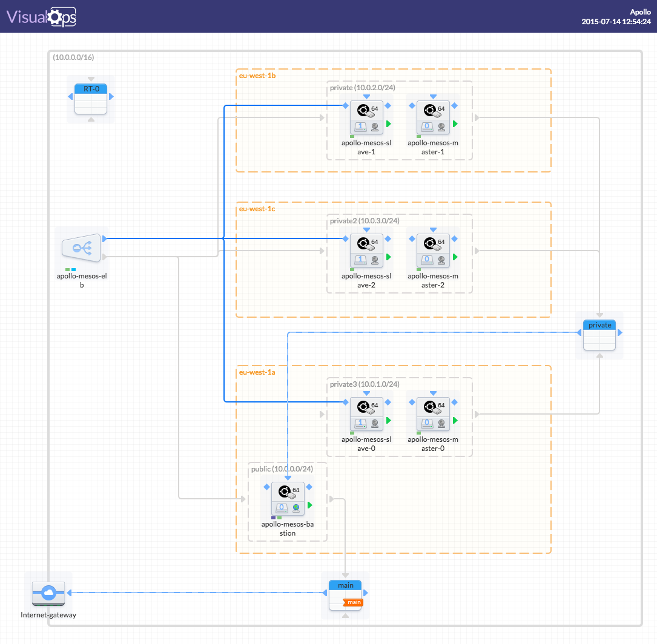Click the elastic IP globe icon on bastion

(x=296, y=508)
